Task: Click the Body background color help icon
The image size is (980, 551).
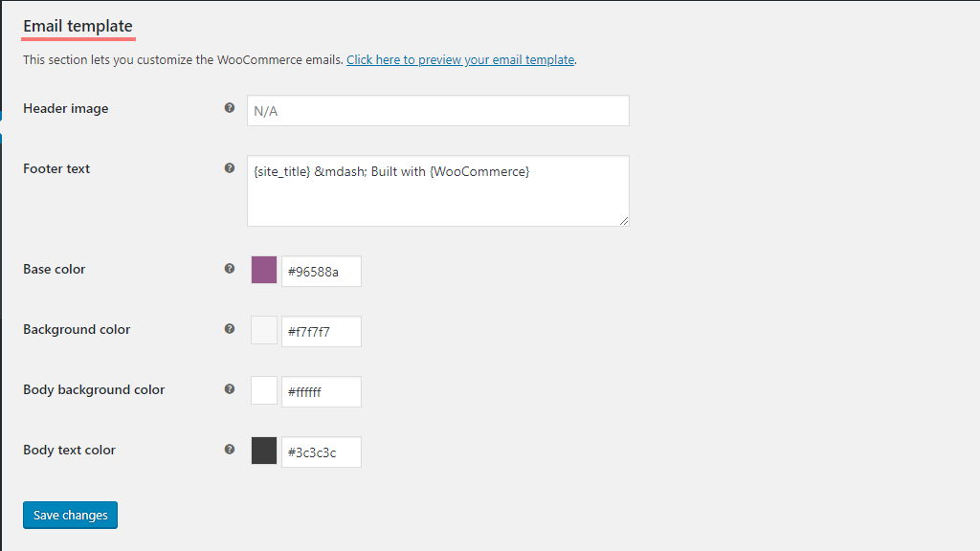Action: click(x=230, y=389)
